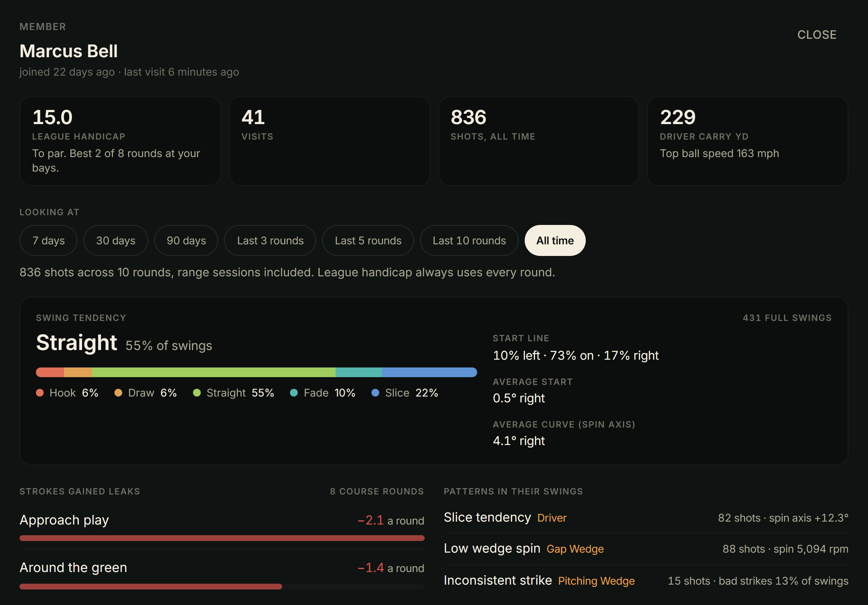
Task: Click the blue Slice segment of the tendency bar
Action: click(429, 372)
